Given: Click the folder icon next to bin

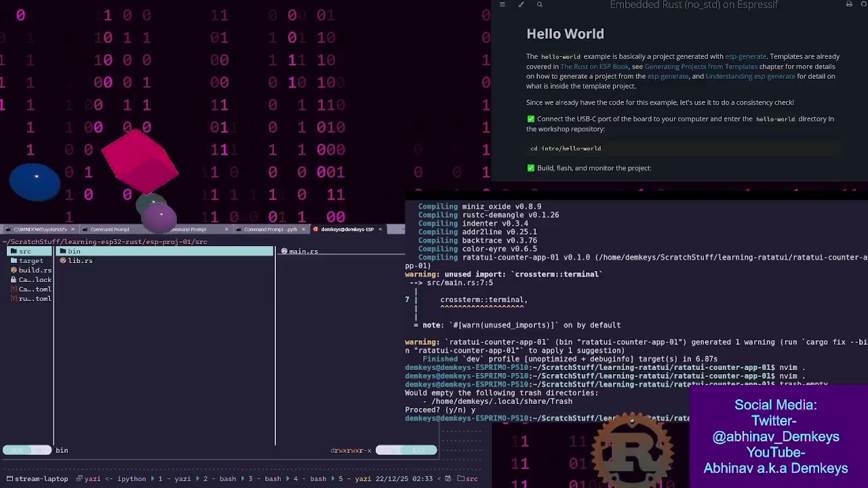Looking at the screenshot, I should click(63, 251).
